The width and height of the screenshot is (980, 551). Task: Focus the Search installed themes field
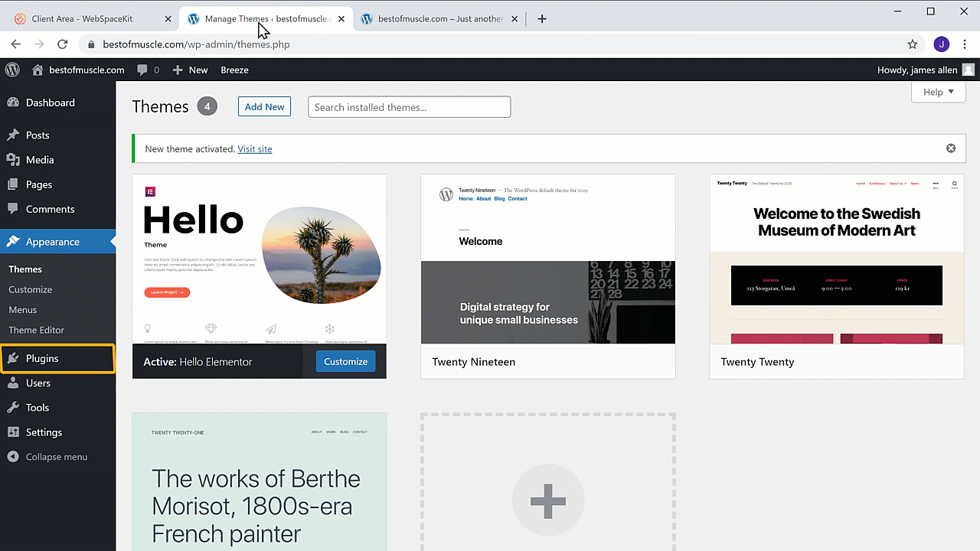(409, 107)
